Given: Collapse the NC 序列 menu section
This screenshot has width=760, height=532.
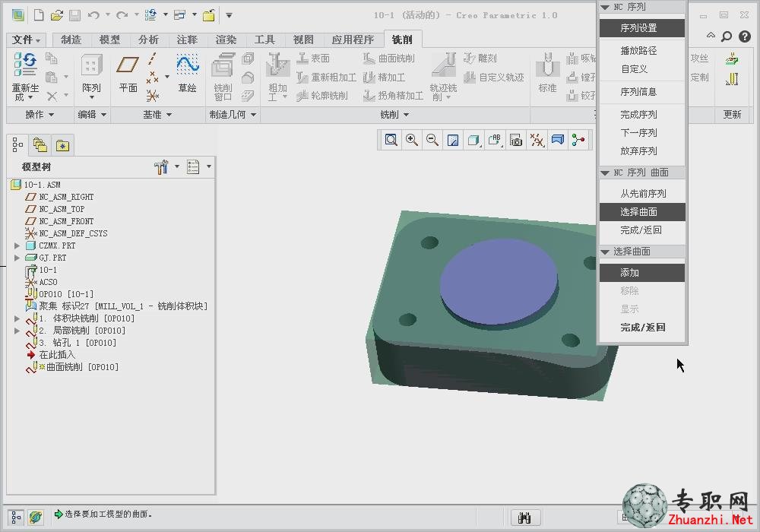Looking at the screenshot, I should point(605,8).
